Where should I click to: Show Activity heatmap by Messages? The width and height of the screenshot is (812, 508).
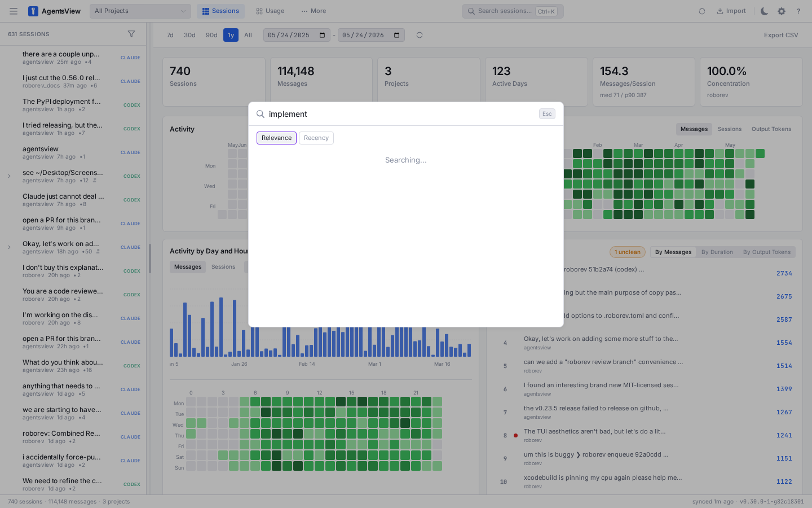694,129
